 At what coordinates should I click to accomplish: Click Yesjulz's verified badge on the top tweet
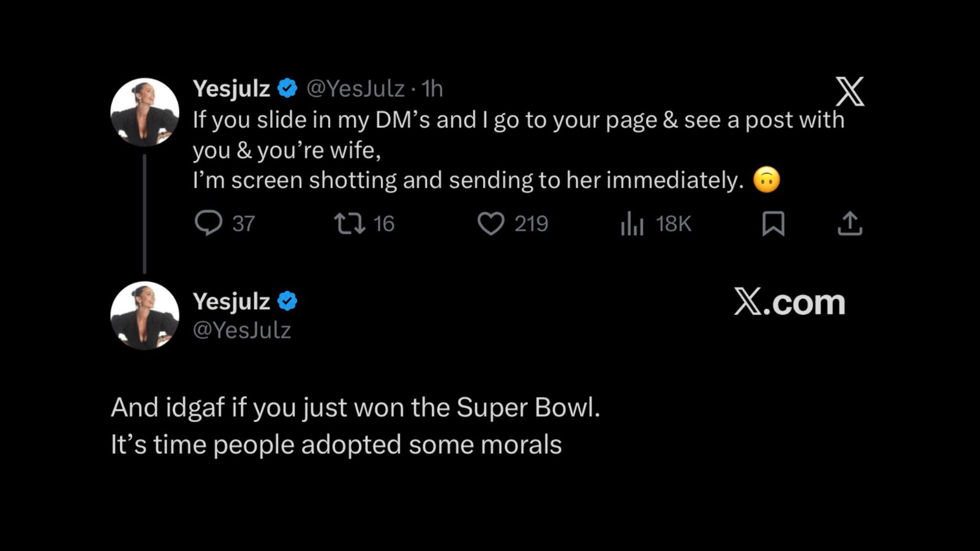(x=287, y=88)
